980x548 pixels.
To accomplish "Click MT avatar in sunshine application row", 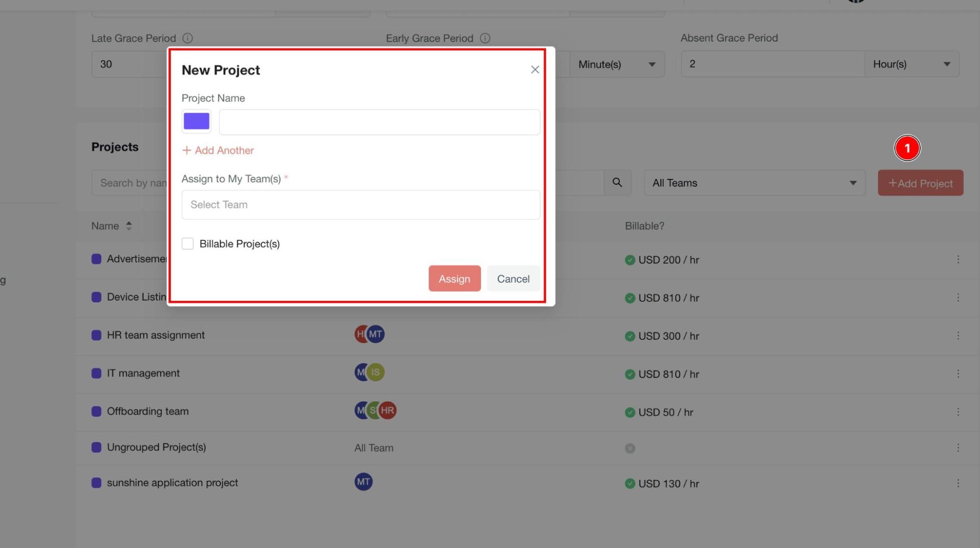I will [363, 482].
